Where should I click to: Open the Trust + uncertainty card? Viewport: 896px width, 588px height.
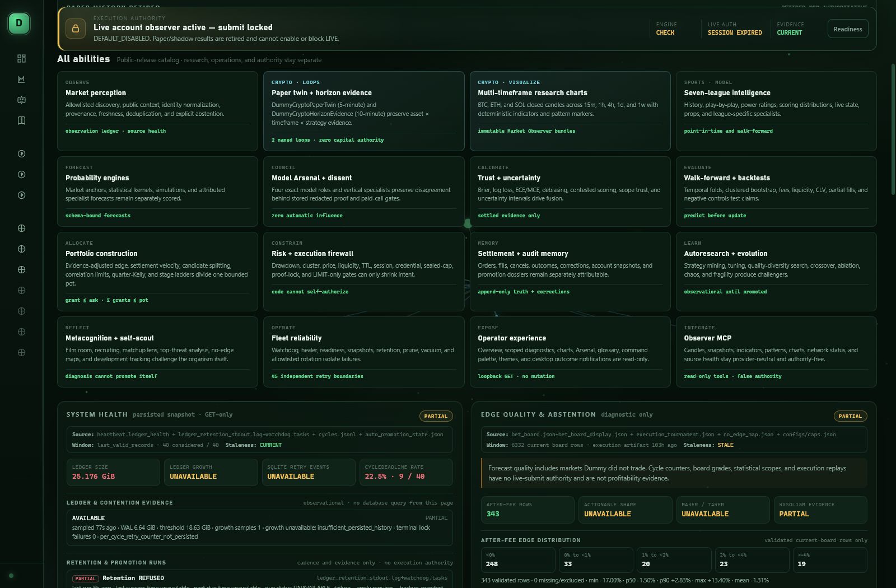(x=570, y=192)
